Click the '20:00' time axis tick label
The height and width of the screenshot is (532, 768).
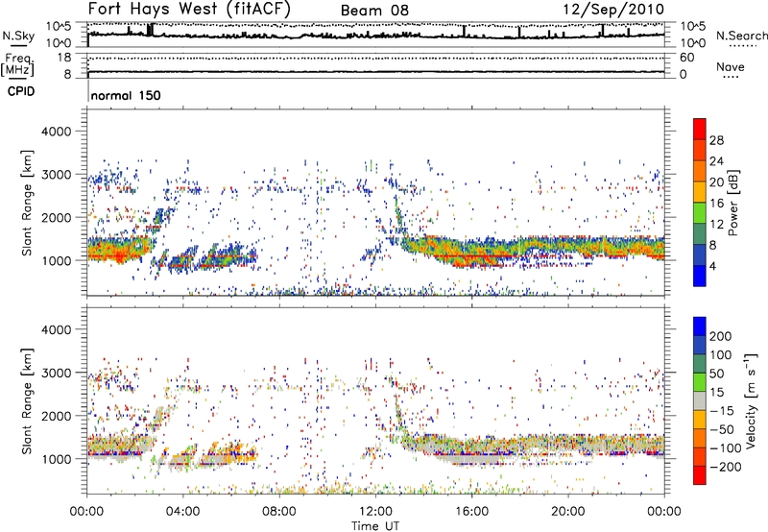tap(568, 512)
